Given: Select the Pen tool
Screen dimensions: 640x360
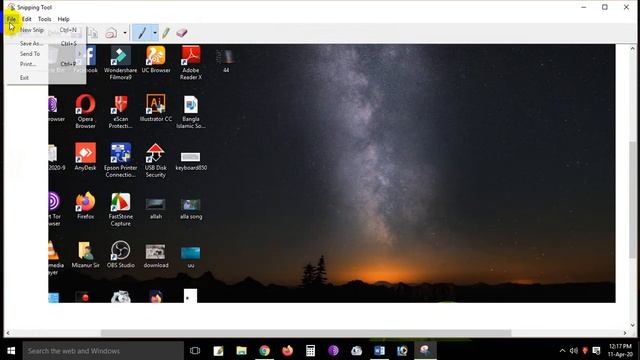Looking at the screenshot, I should coord(142,33).
